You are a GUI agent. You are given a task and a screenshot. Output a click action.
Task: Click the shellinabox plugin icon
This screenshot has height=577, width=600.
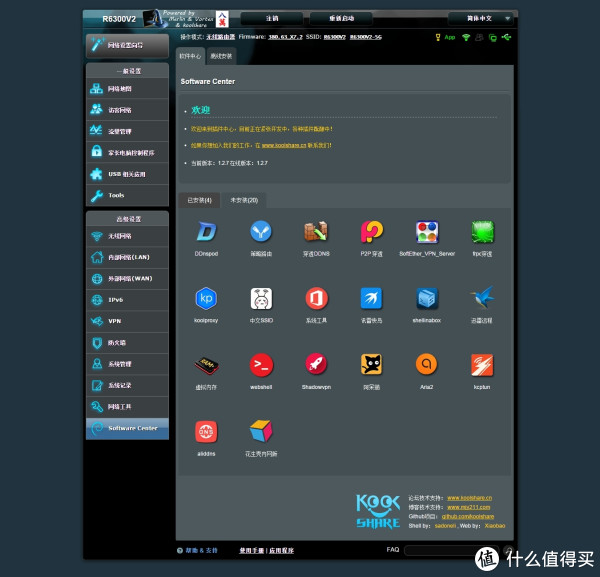pyautogui.click(x=427, y=299)
